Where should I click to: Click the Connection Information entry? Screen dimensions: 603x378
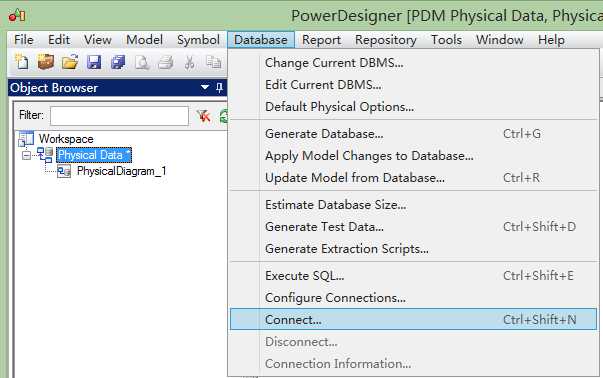tap(413, 363)
